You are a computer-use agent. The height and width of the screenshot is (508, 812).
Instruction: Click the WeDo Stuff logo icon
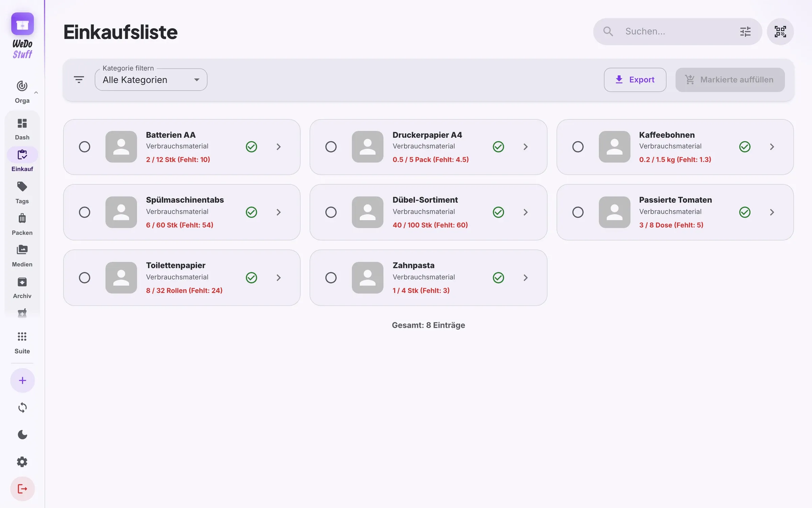tap(22, 24)
